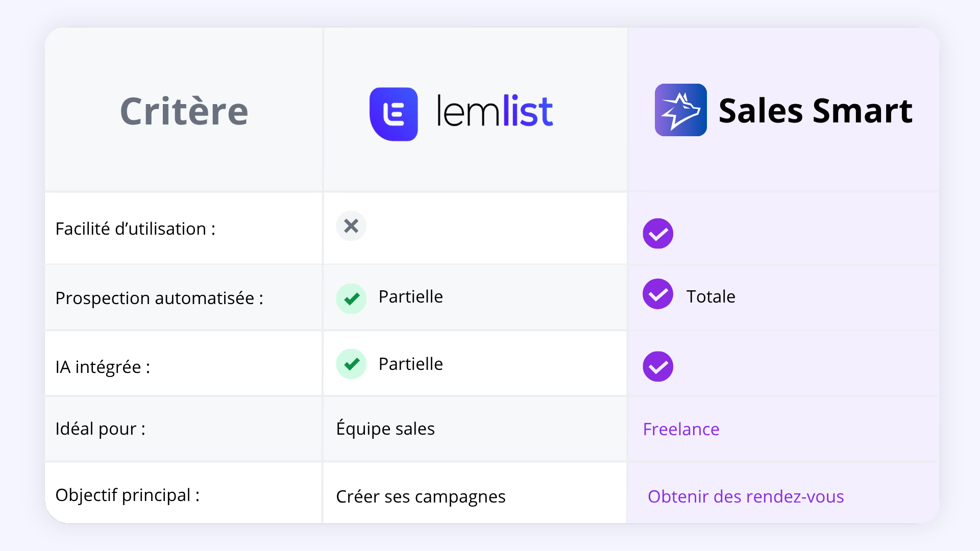Click Partielle in Prospection automatisée row
980x551 pixels.
pos(410,296)
